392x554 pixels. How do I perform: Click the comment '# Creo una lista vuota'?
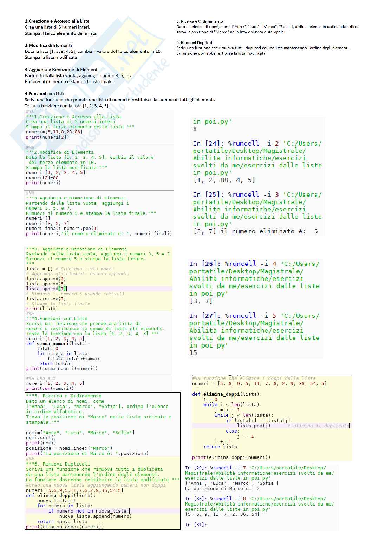(x=84, y=269)
